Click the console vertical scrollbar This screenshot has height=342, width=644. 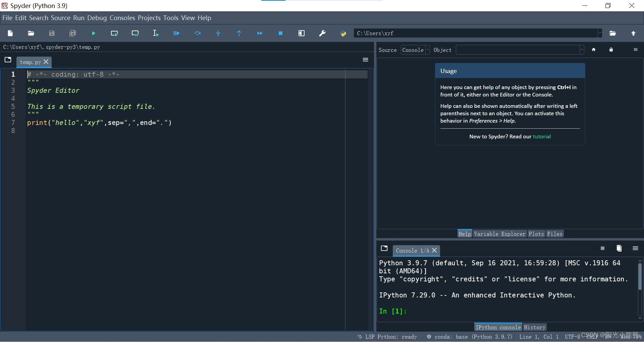tap(640, 276)
